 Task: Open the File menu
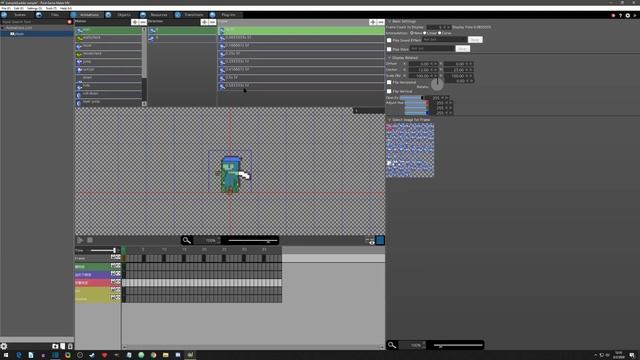[x=6, y=8]
